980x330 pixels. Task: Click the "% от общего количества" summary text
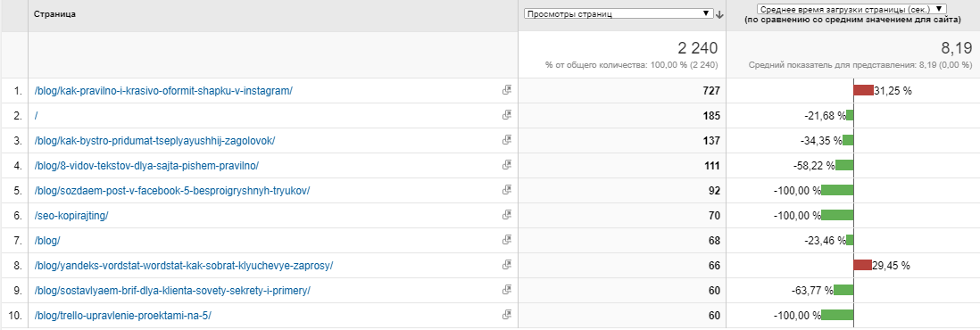(631, 65)
